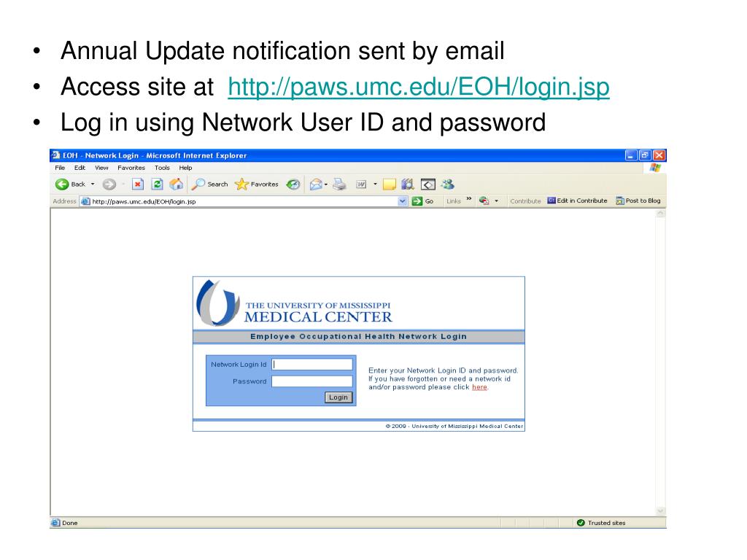The image size is (747, 560).
Task: Open the Search pane
Action: (209, 184)
